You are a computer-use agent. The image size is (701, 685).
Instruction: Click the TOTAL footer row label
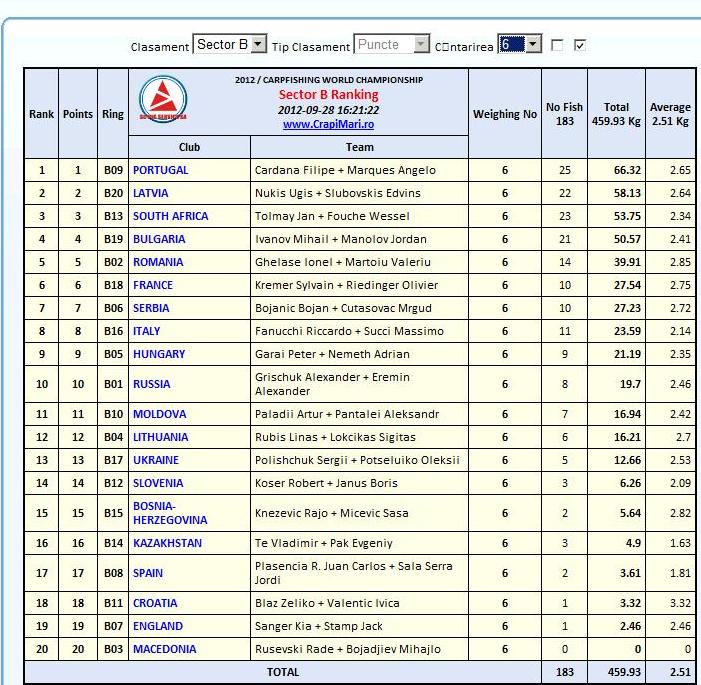point(283,672)
